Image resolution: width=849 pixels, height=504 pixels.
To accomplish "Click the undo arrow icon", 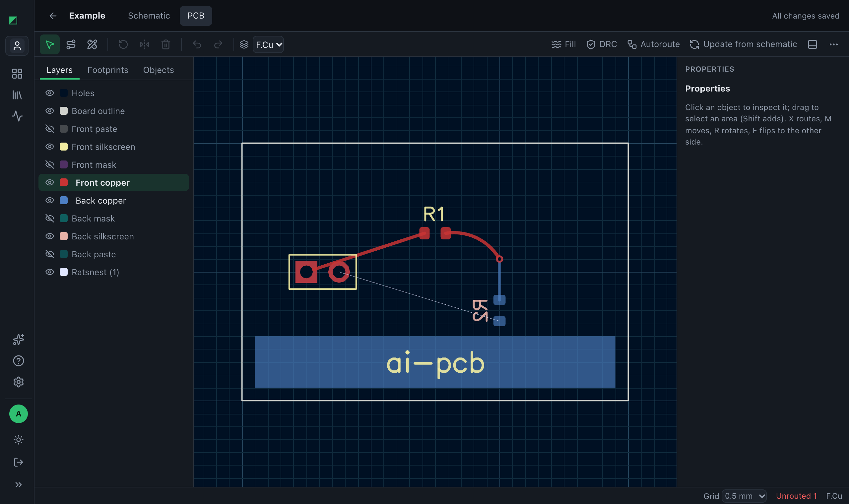I will click(197, 44).
